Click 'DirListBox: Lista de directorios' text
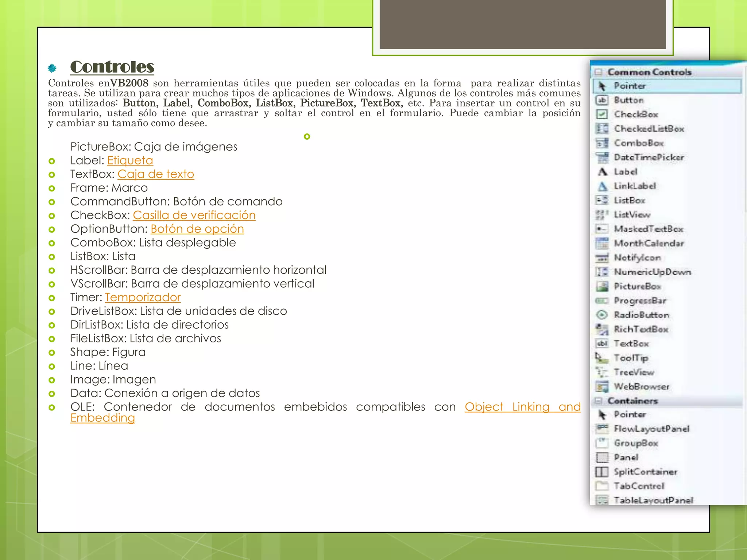The height and width of the screenshot is (560, 747). 149,325
